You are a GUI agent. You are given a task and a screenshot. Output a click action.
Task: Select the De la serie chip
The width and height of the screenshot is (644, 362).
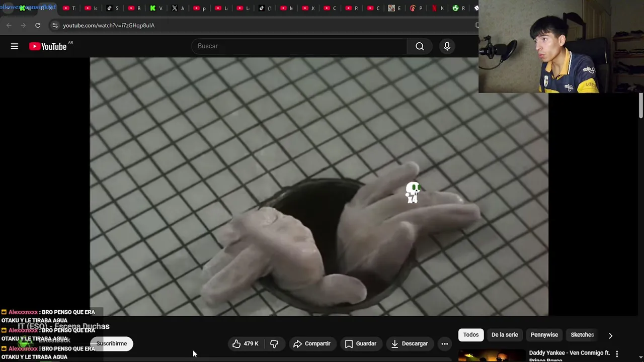pyautogui.click(x=505, y=335)
